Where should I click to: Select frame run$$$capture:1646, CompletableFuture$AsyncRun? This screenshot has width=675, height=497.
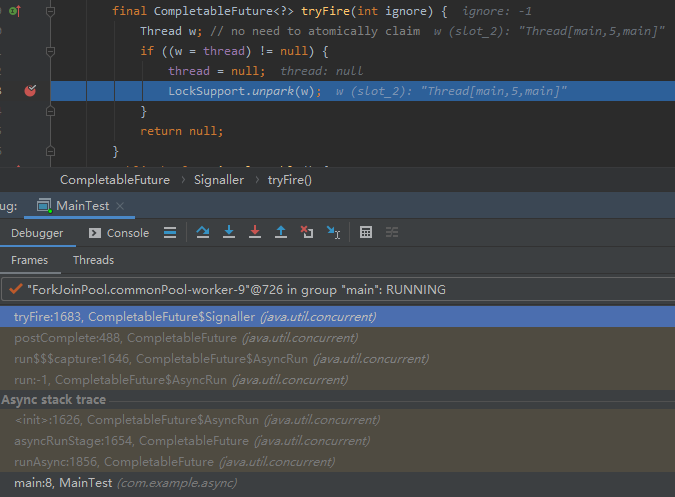[x=338, y=359]
